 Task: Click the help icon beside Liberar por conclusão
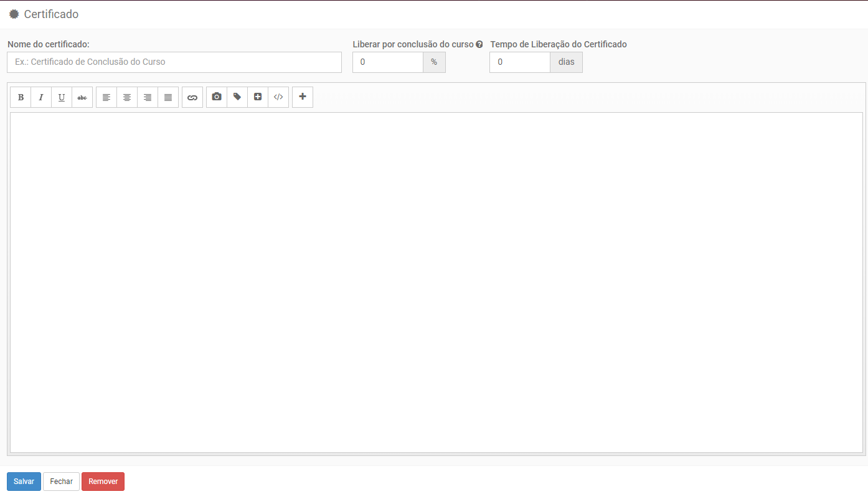pyautogui.click(x=479, y=45)
